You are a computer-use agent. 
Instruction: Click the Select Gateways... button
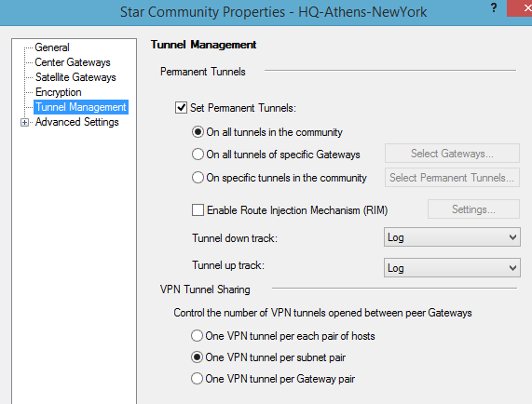452,154
